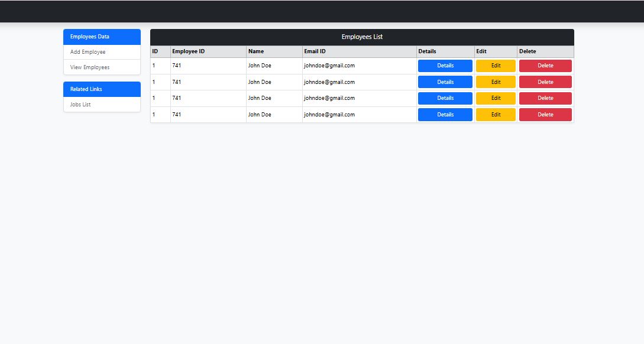Click employee ID 741 in the second row
The image size is (644, 344).
coord(176,82)
